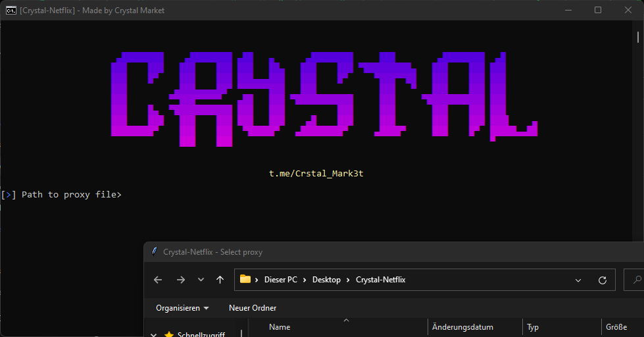Viewport: 644px width, 337px height.
Task: Click the search magnifier icon
Action: click(636, 280)
